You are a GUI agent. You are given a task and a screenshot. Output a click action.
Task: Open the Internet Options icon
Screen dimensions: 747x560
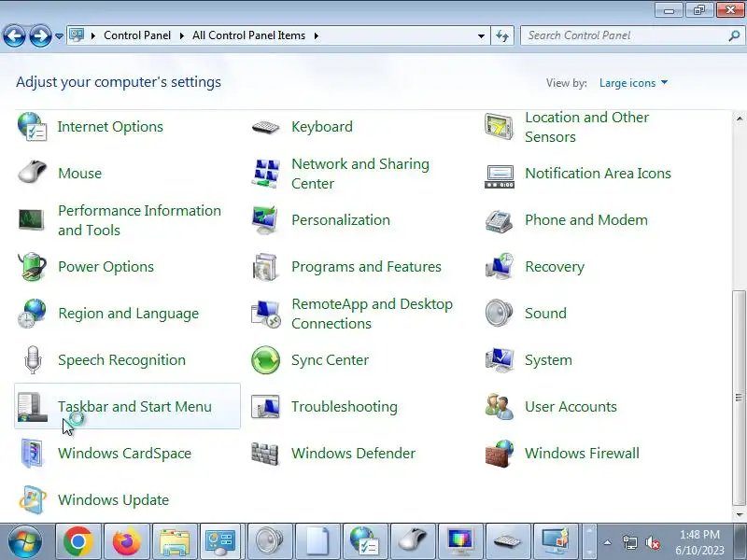[32, 127]
